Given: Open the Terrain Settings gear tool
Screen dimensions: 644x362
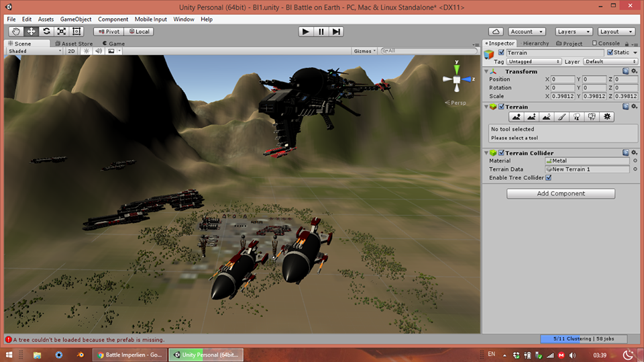Looking at the screenshot, I should click(607, 117).
